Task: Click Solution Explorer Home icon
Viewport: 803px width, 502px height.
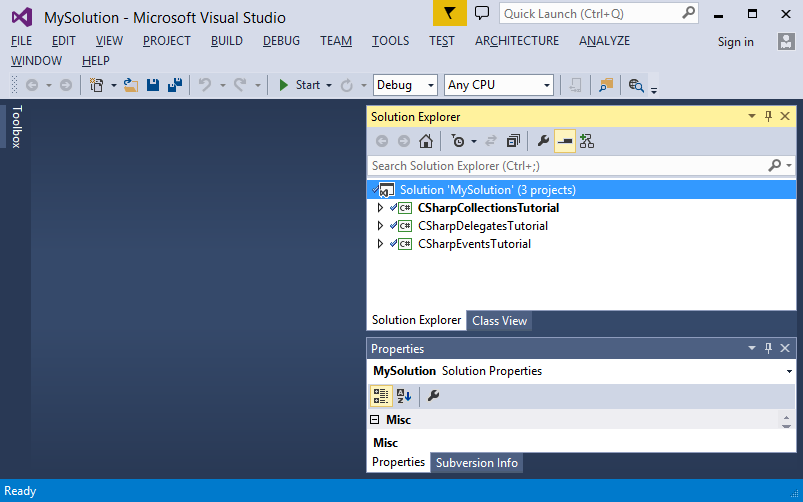Action: tap(426, 141)
